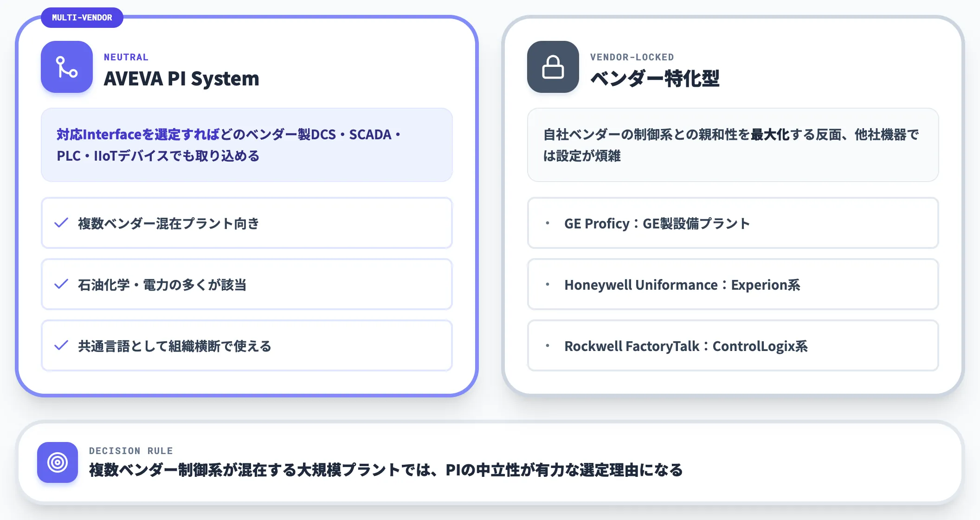Click the checkmark beside 石油化学・電力の多くが該当
The width and height of the screenshot is (980, 520).
click(61, 284)
